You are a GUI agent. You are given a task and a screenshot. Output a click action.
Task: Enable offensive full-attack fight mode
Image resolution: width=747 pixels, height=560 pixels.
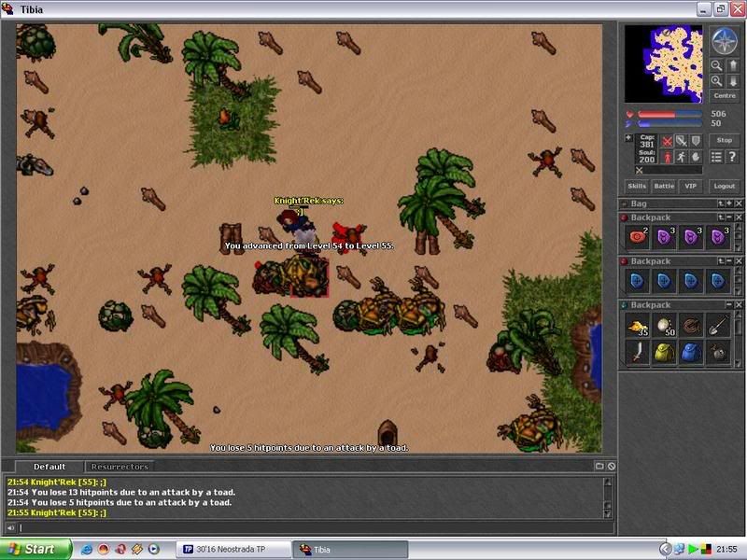click(x=668, y=141)
